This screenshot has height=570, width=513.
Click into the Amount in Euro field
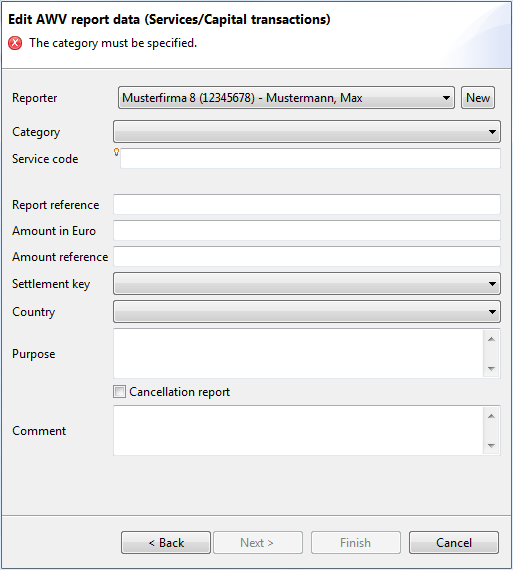pos(307,230)
